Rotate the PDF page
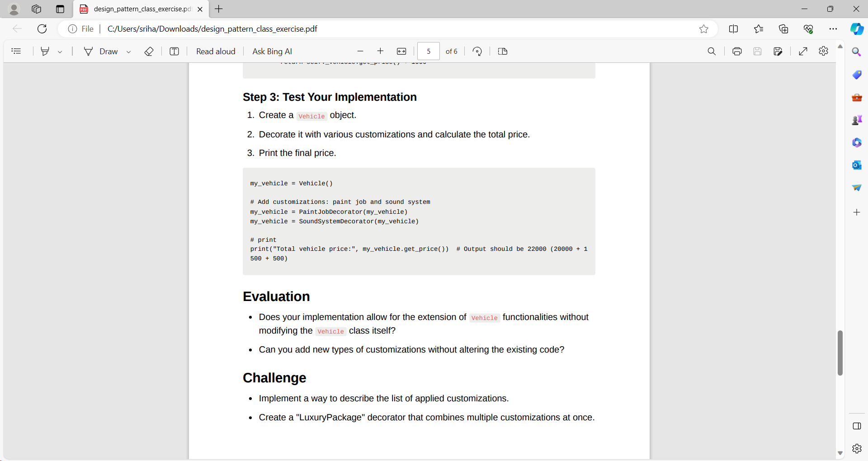 [x=477, y=51]
